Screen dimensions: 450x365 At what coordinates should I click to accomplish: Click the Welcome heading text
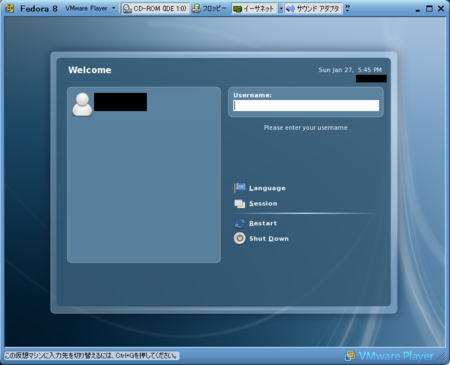(x=90, y=70)
